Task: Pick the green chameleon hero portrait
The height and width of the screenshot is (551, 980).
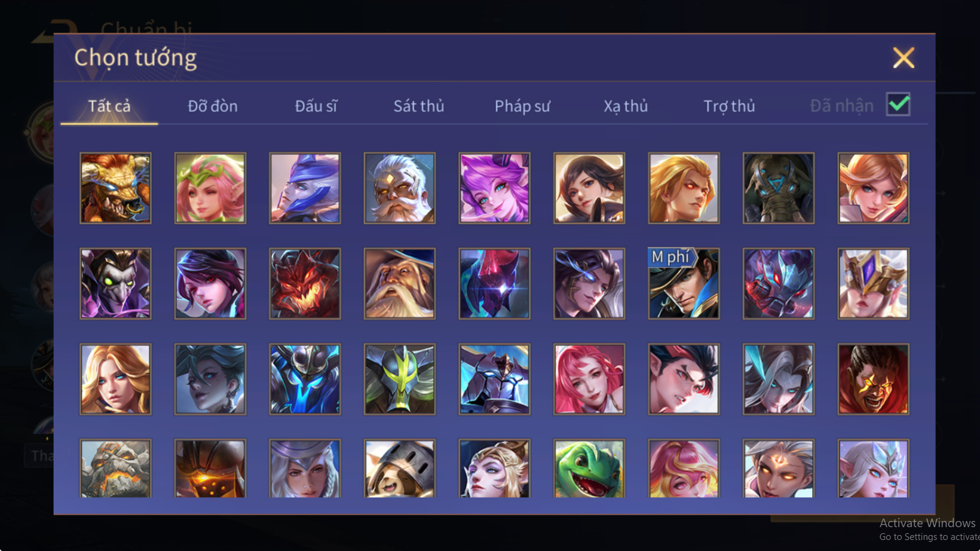Action: [589, 468]
